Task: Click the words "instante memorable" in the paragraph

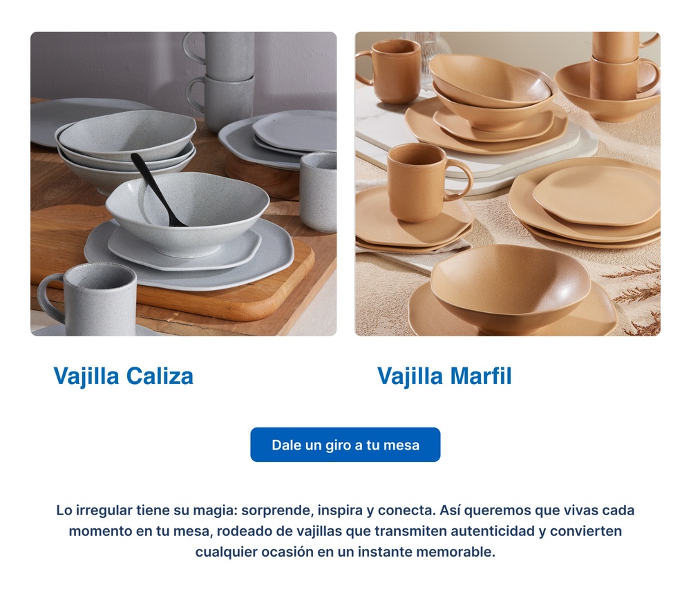Action: [x=426, y=552]
